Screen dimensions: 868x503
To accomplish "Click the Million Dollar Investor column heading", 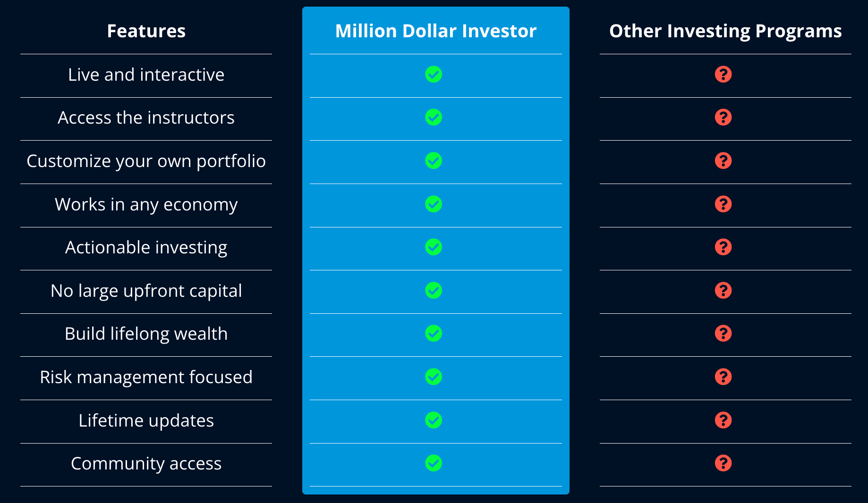I will click(x=435, y=31).
